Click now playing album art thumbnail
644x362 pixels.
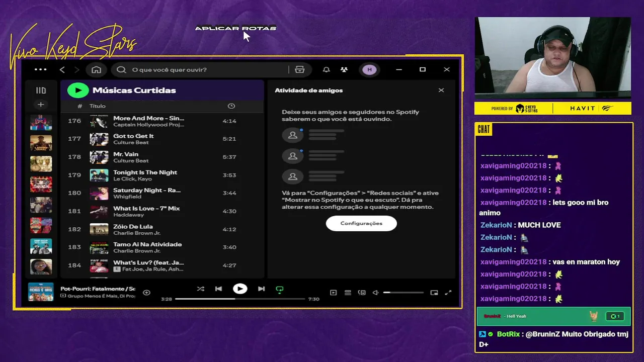[x=41, y=292]
